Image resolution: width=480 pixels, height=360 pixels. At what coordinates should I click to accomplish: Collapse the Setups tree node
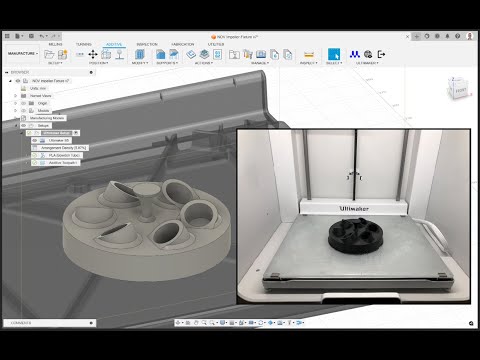click(16, 126)
